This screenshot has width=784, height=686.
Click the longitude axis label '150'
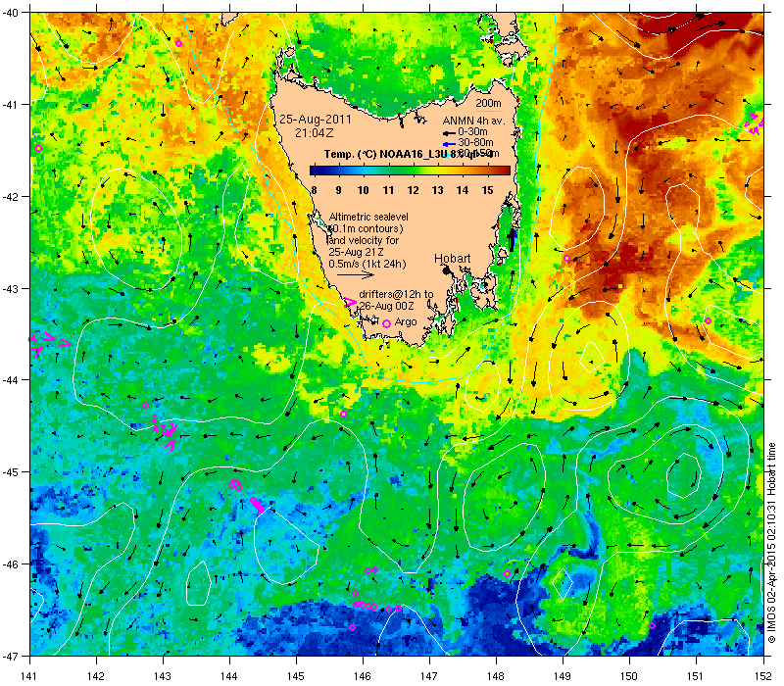tap(629, 676)
